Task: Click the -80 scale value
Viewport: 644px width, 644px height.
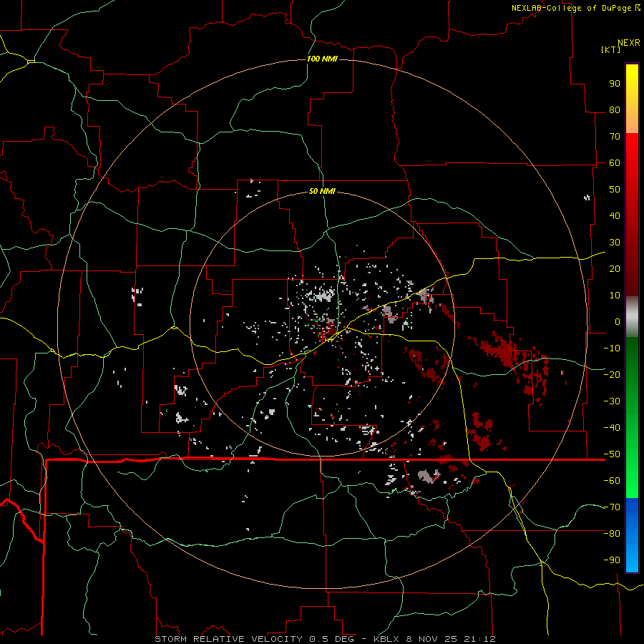Action: coord(612,534)
